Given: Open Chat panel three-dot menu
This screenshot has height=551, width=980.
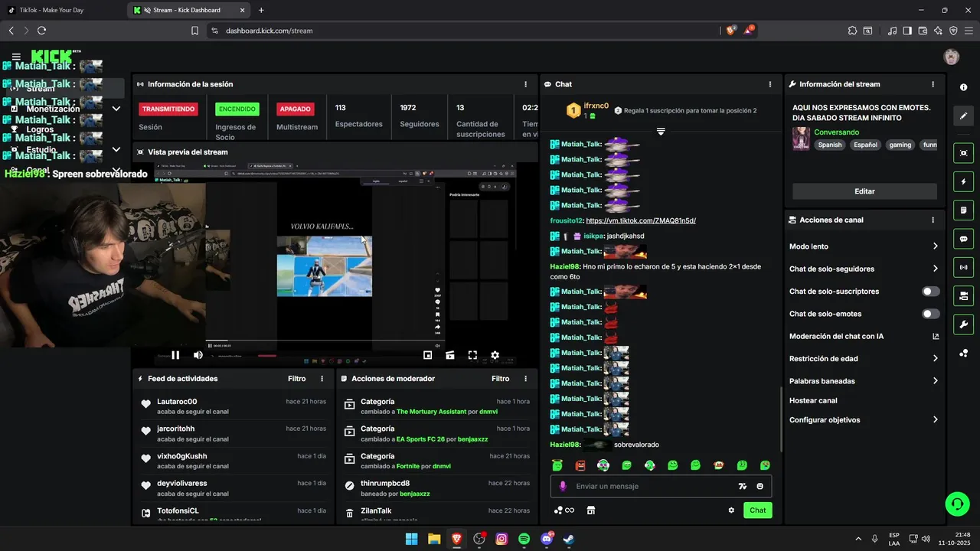Looking at the screenshot, I should click(769, 84).
